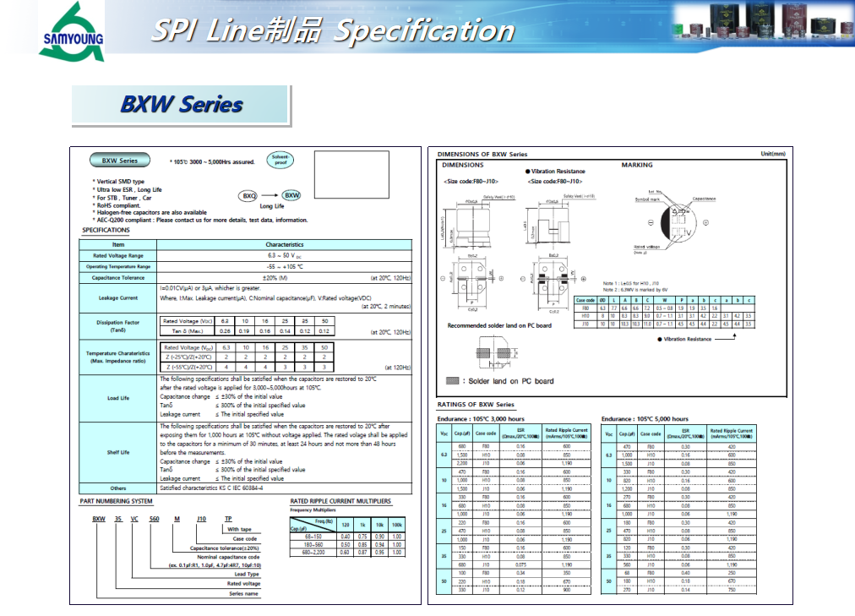Select the BXQ oval badge

[x=249, y=196]
